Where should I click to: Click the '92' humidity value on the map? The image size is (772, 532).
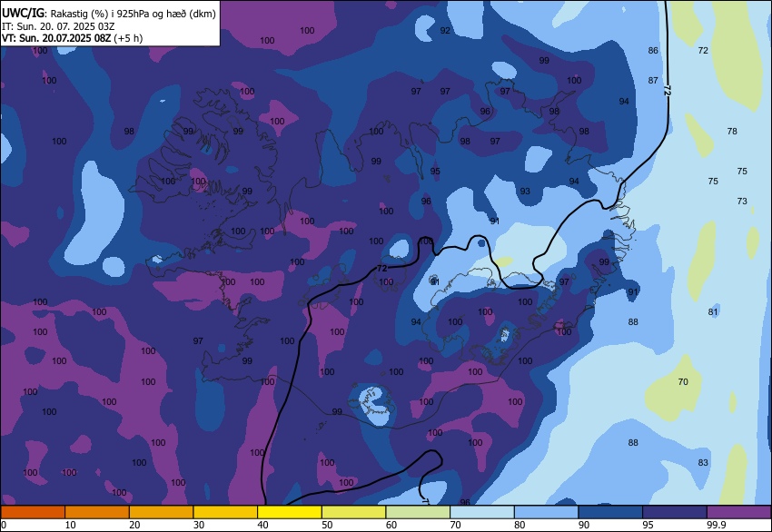click(x=445, y=31)
